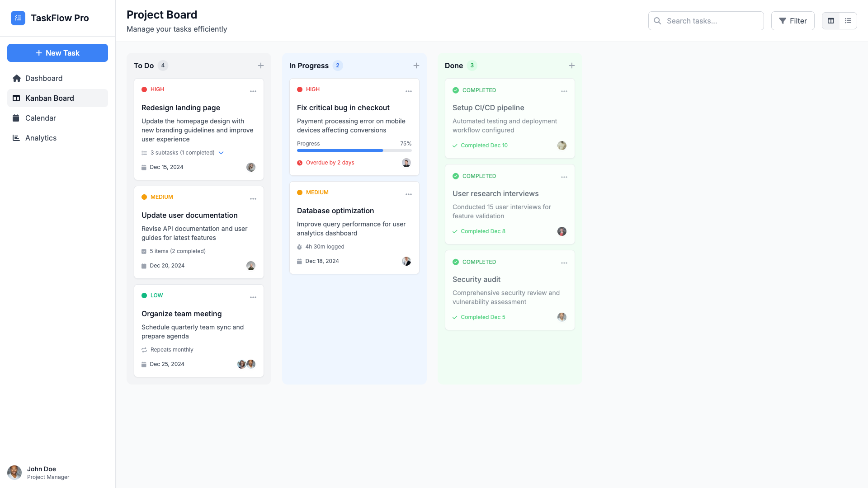Screen dimensions: 868x488
Task: Select the Kanban Board sidebar icon
Action: point(16,98)
